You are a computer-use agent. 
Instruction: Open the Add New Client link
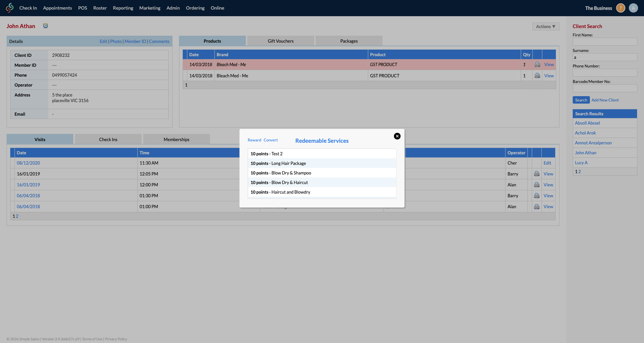(x=605, y=100)
